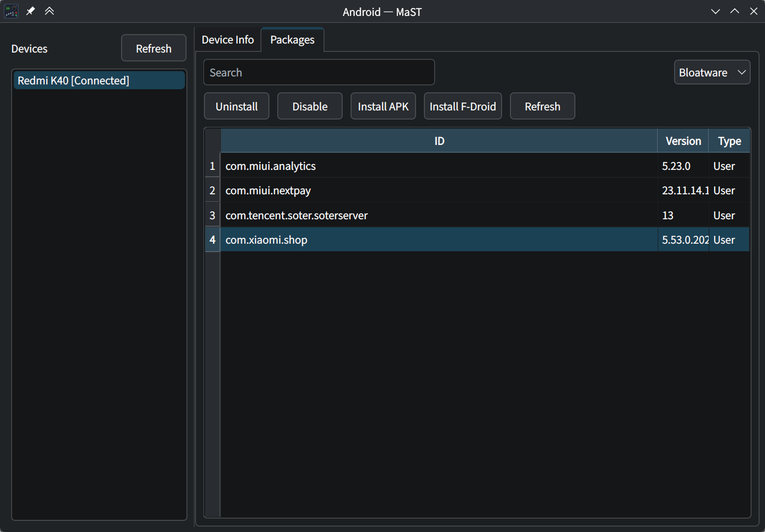Switch to the Packages tab
The height and width of the screenshot is (532, 765).
tap(292, 40)
